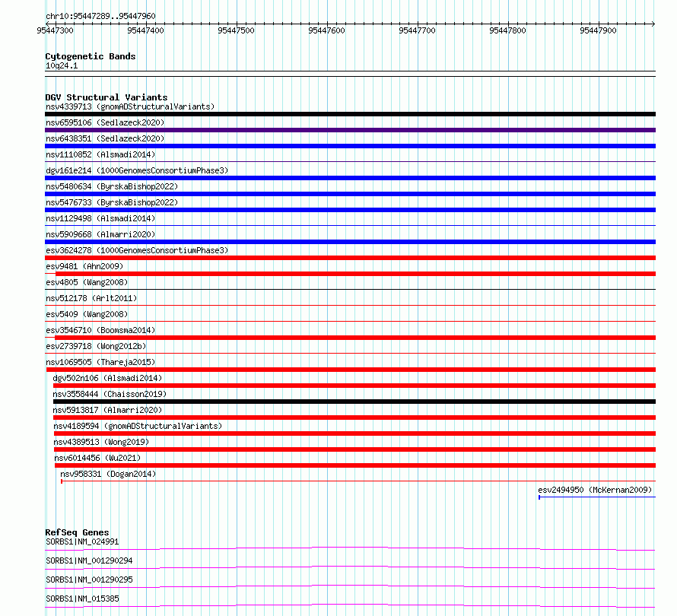677x616 pixels.
Task: Open variant esv5409 (Wang2008)
Action: pos(87,314)
